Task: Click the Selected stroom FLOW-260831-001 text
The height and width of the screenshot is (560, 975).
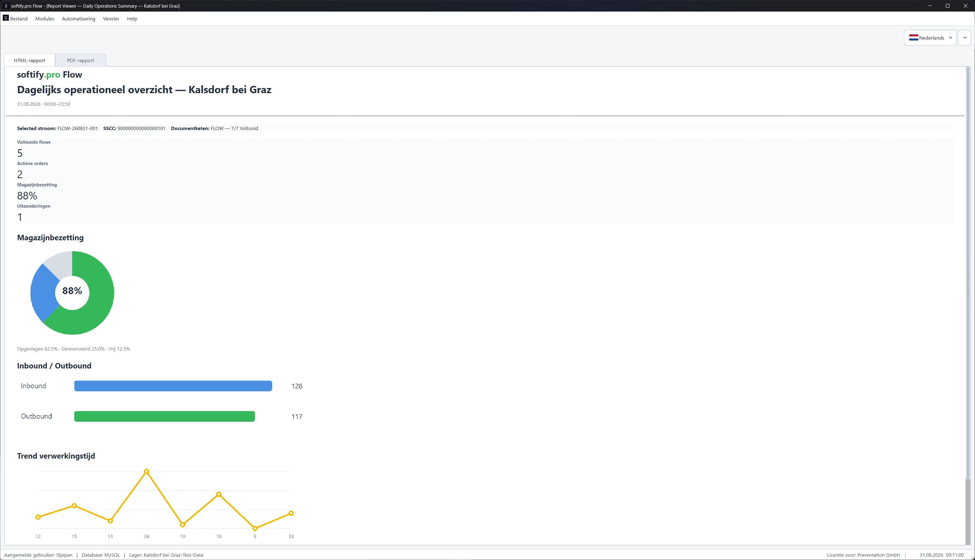Action: (57, 129)
